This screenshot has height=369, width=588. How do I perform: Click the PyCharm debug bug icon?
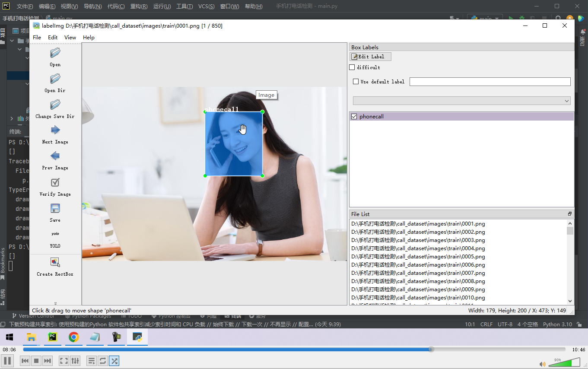522,19
